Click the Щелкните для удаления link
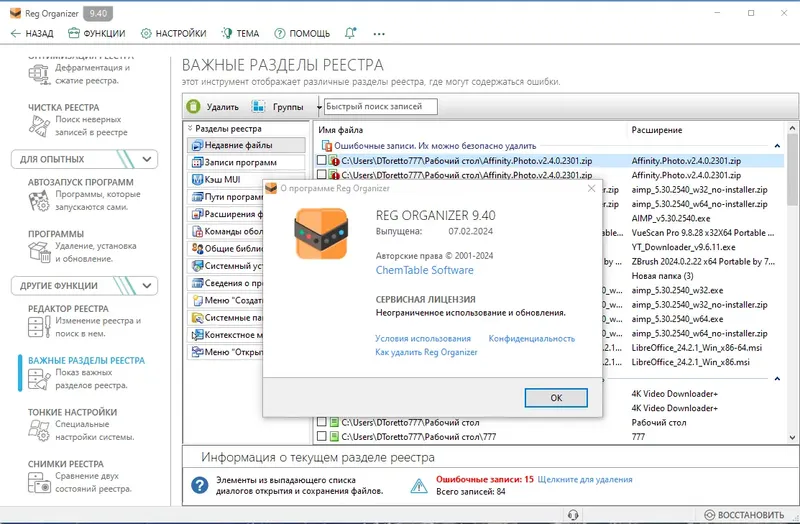800x524 pixels. (585, 480)
